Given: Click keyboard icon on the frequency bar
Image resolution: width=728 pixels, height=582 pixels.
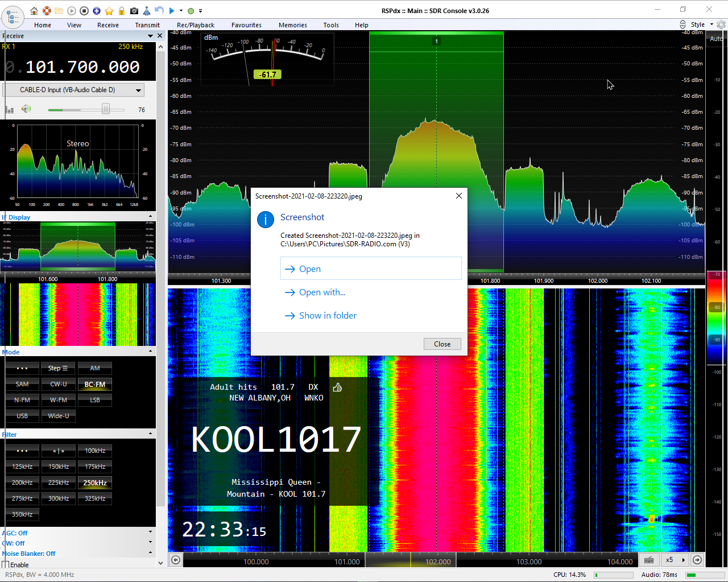Looking at the screenshot, I should pos(649,560).
